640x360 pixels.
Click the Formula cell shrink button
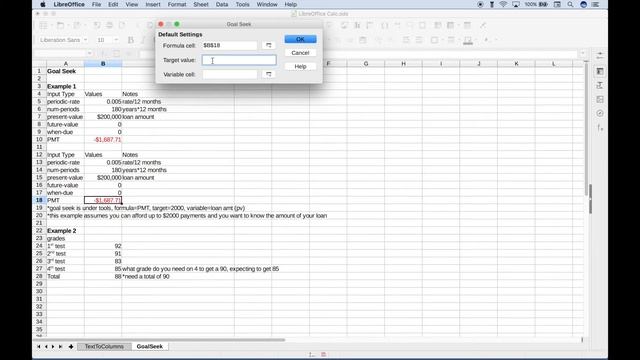pyautogui.click(x=269, y=45)
